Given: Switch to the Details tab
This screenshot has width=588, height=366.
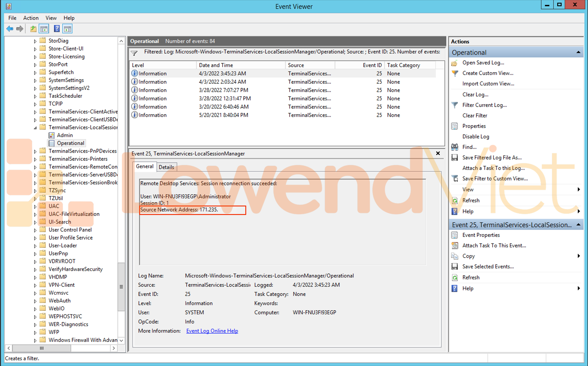Looking at the screenshot, I should pyautogui.click(x=166, y=167).
